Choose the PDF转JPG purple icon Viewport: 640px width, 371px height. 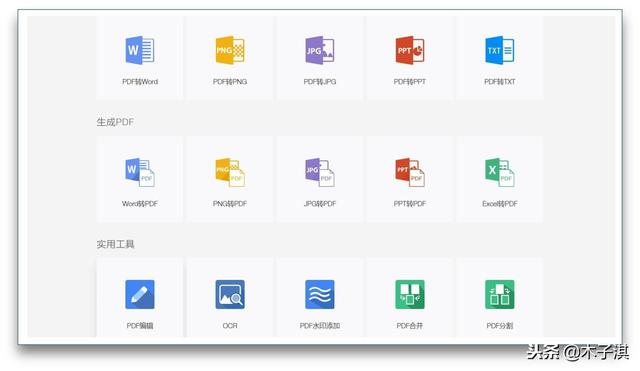(x=320, y=50)
